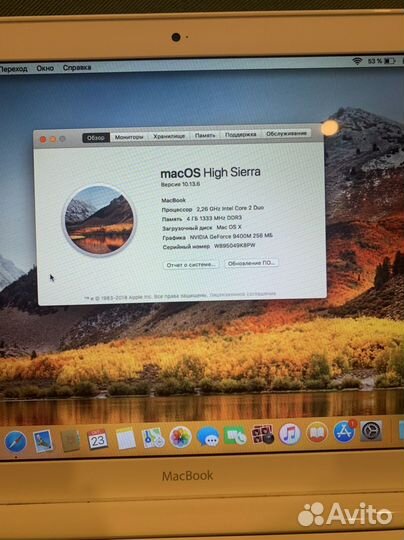Open the Mail stamp icon in Dock
The width and height of the screenshot is (404, 540).
click(x=43, y=441)
